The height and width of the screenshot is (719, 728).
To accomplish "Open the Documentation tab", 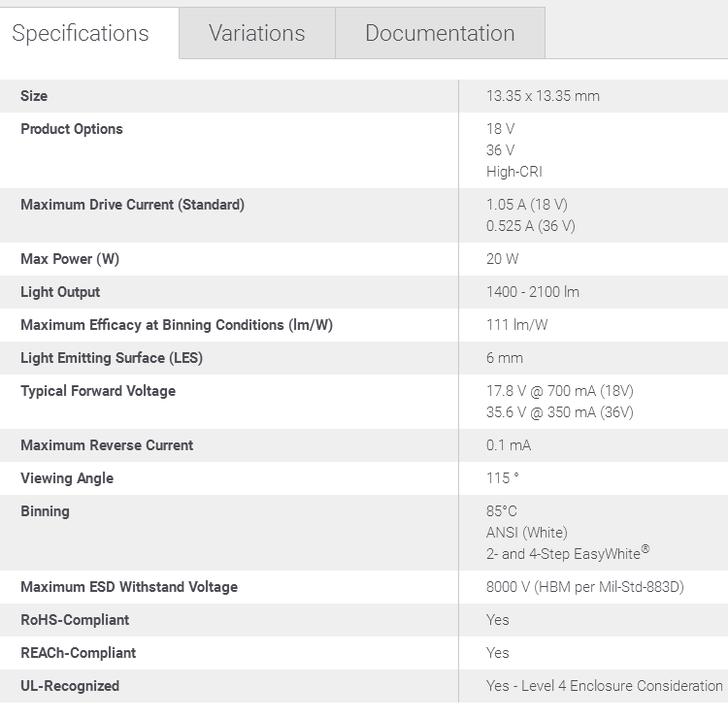I will tap(440, 33).
